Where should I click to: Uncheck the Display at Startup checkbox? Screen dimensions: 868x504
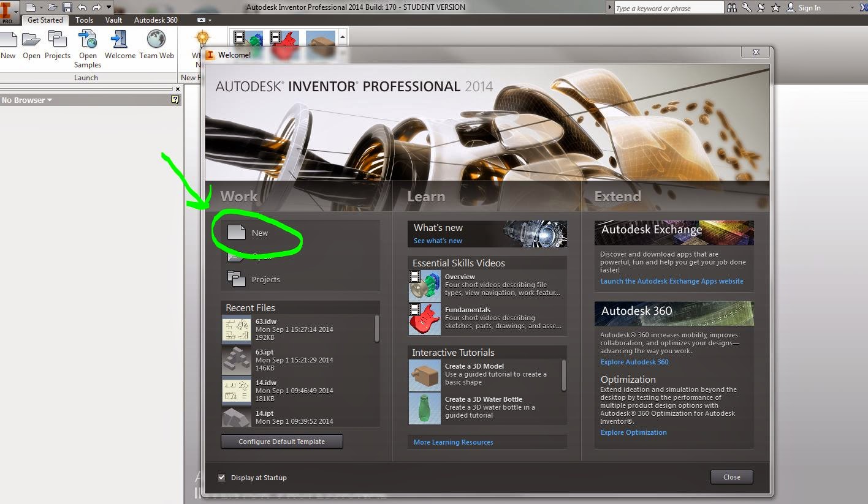pos(221,478)
